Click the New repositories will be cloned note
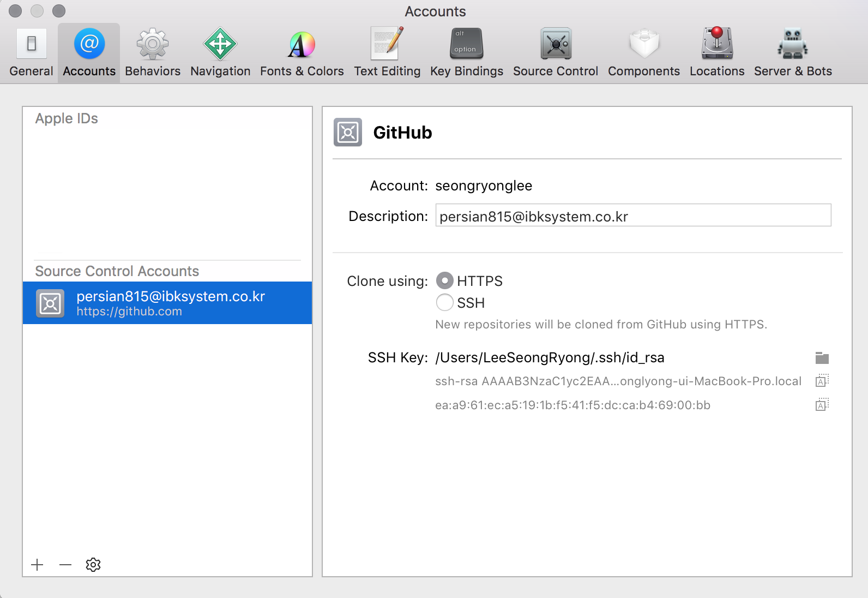868x598 pixels. pyautogui.click(x=601, y=325)
